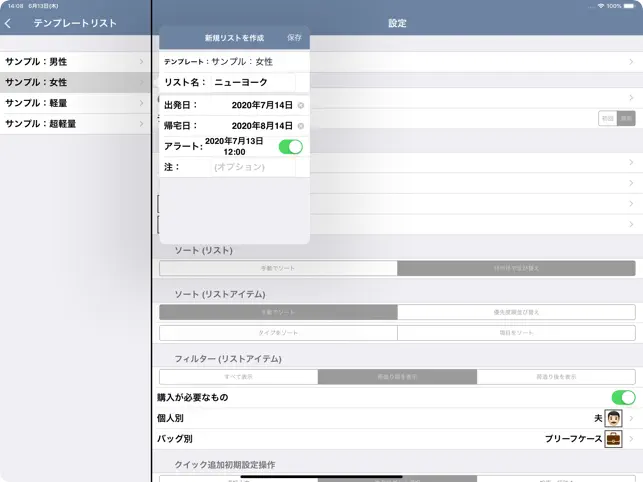The width and height of the screenshot is (643, 482).
Task: Select the dark right segment of small toggle
Action: [x=626, y=119]
